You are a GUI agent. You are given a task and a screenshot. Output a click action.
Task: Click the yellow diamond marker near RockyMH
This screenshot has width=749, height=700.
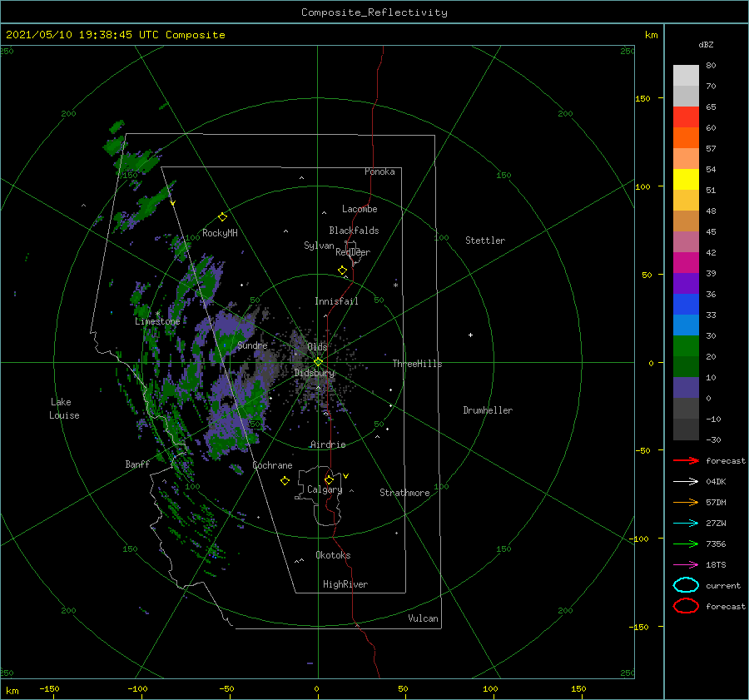pos(222,217)
